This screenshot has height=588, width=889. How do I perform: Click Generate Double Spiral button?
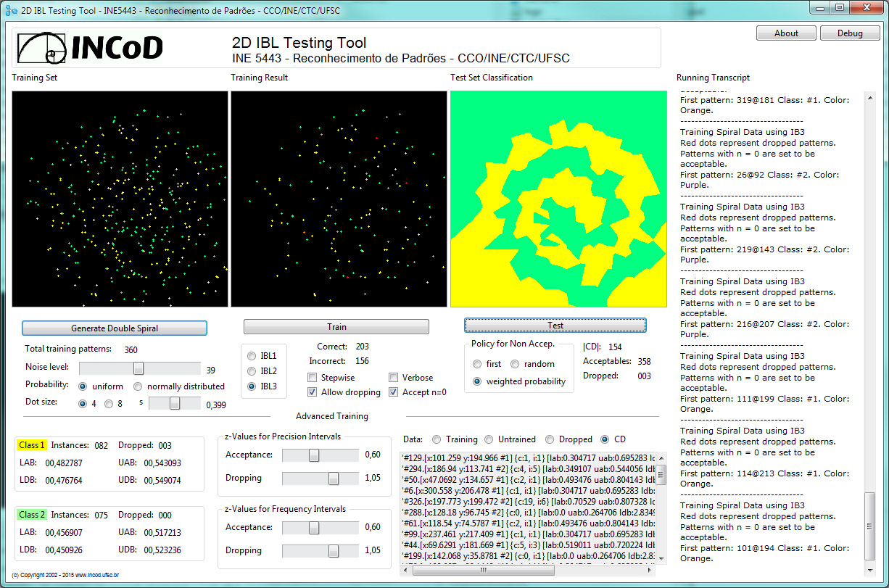click(115, 328)
